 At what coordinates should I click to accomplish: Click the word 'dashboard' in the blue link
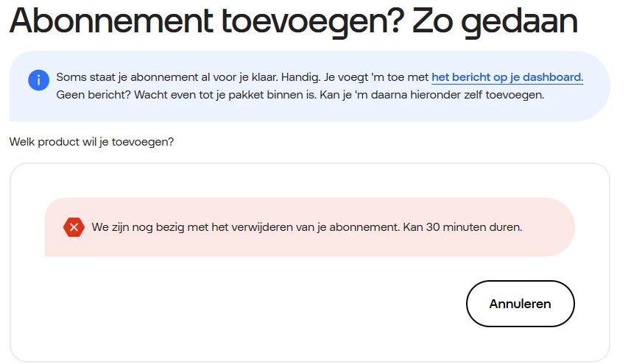[553, 77]
